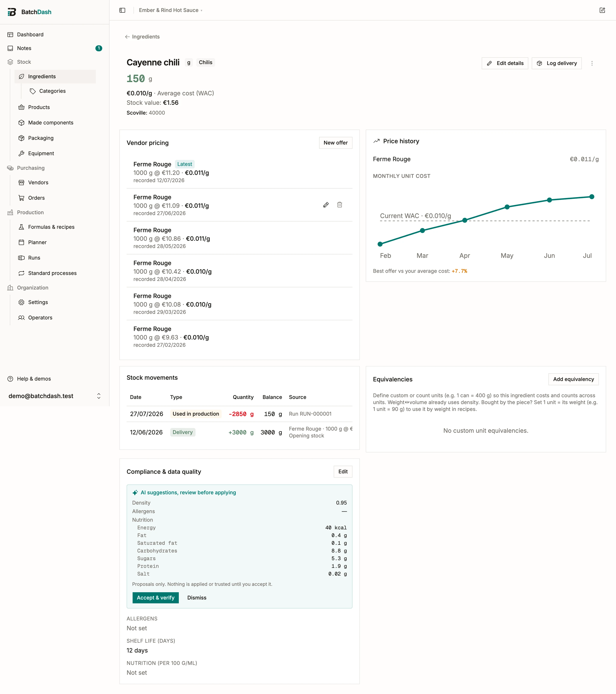Click the back arrow next to Ingredients
Image resolution: width=616 pixels, height=694 pixels.
coord(127,37)
